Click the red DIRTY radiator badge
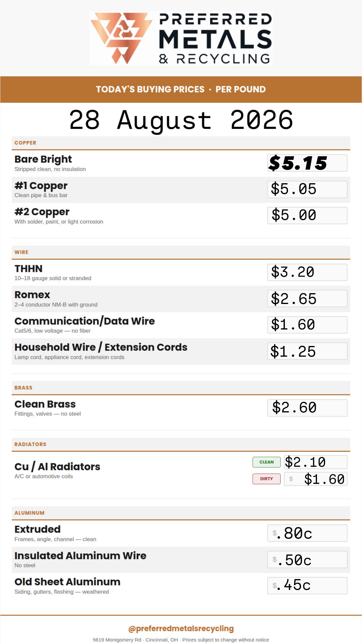Image resolution: width=362 pixels, height=644 pixels. pyautogui.click(x=267, y=479)
